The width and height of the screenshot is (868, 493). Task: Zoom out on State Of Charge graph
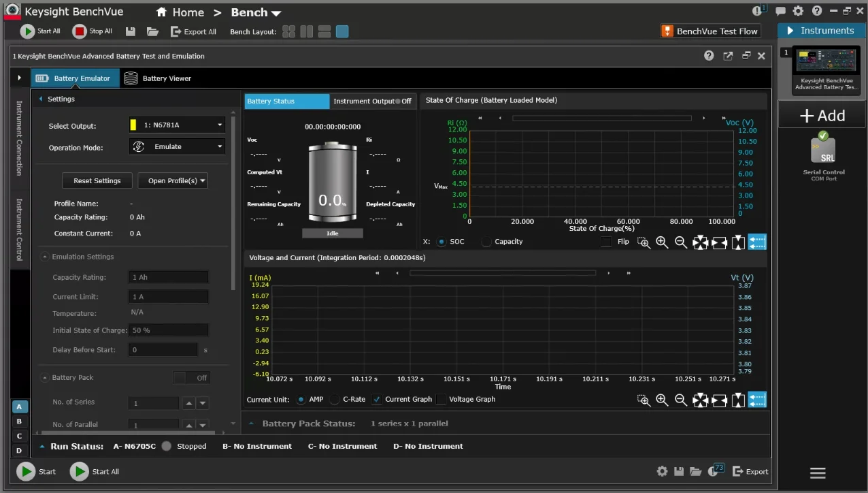coord(680,242)
